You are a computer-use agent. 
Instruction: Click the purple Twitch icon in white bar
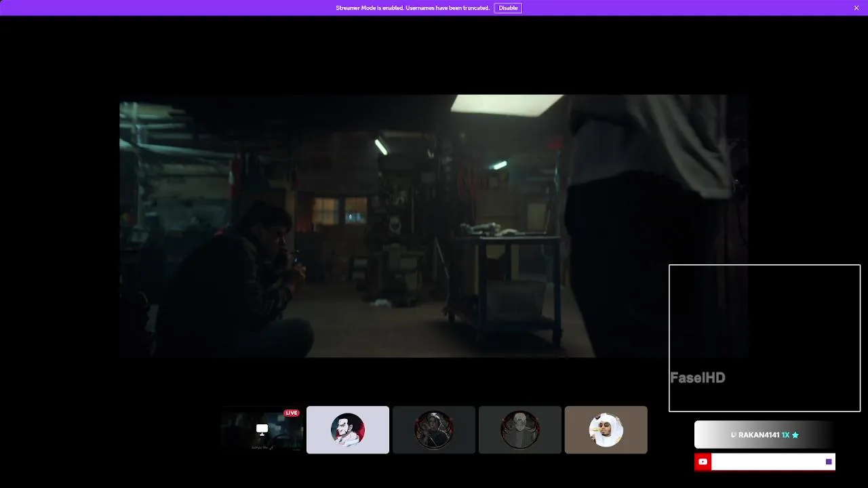[x=829, y=462]
